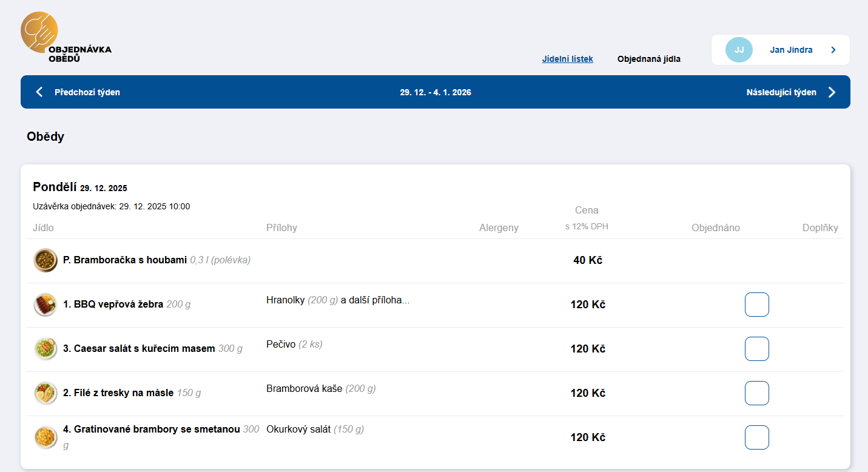Open the Jídelní lístek tab
This screenshot has width=868, height=472.
point(567,59)
